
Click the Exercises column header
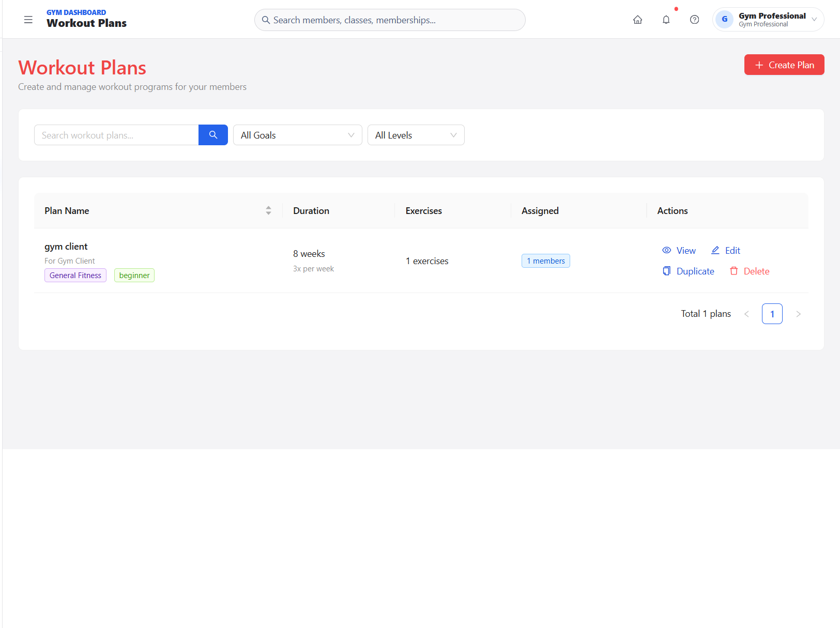424,211
